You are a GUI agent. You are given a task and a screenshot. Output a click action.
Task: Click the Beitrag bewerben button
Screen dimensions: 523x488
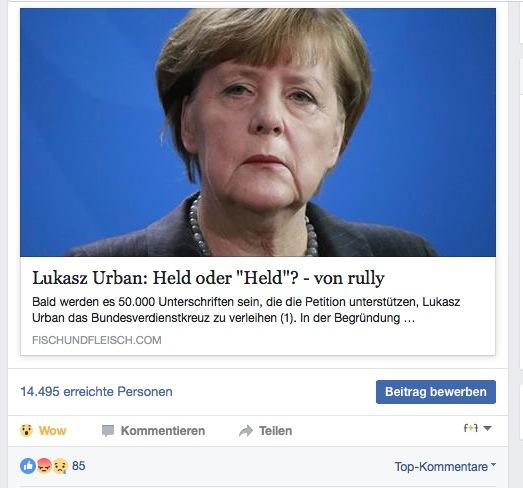[436, 392]
